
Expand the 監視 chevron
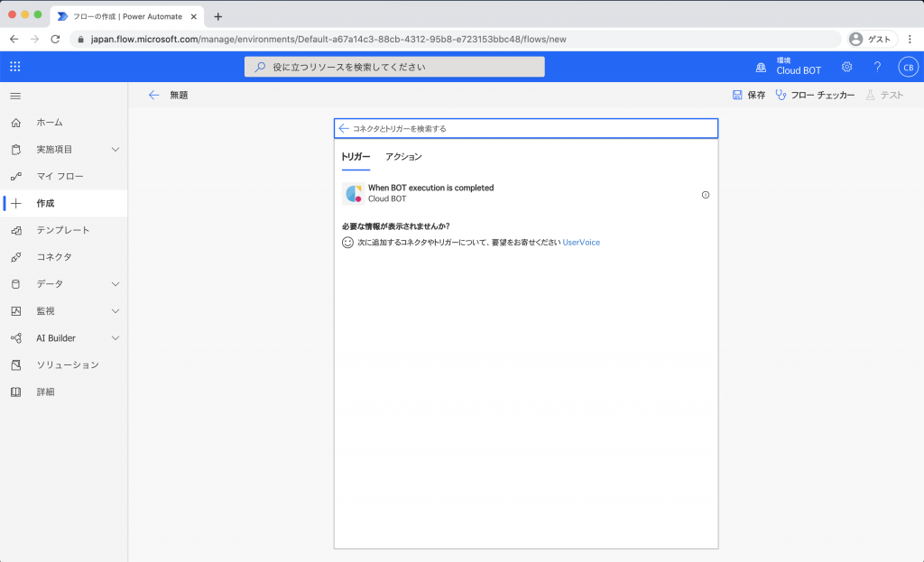tap(115, 311)
